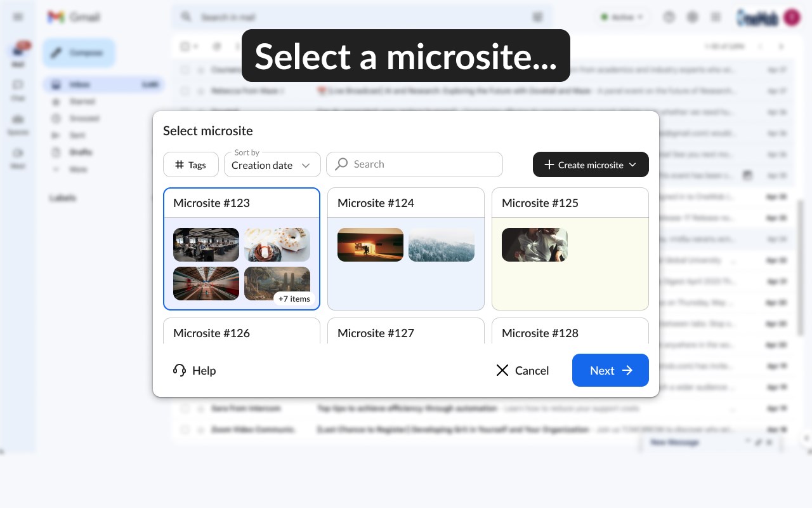The width and height of the screenshot is (812, 508).
Task: Open the Sort by Creation date dropdown
Action: (x=272, y=165)
